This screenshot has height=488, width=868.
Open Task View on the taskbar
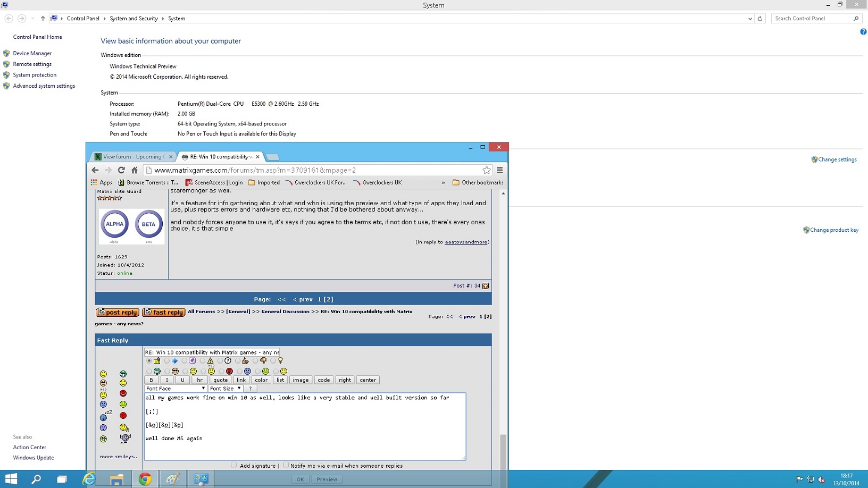point(62,479)
